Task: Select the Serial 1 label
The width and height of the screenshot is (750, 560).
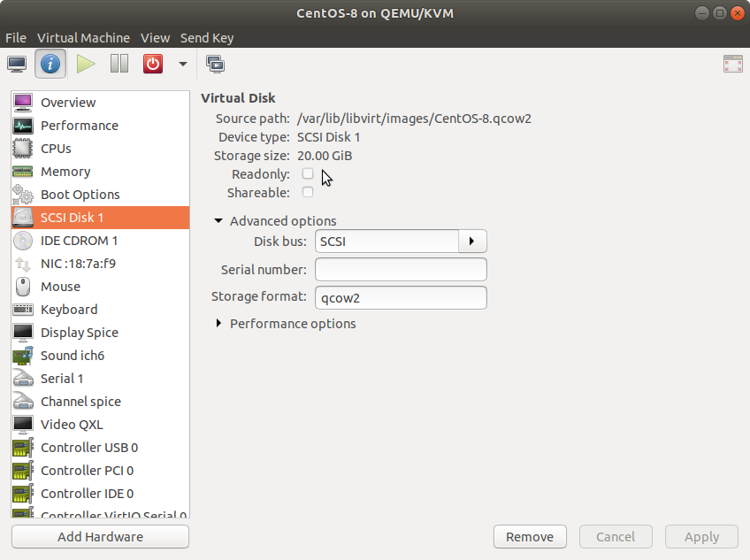Action: click(62, 378)
